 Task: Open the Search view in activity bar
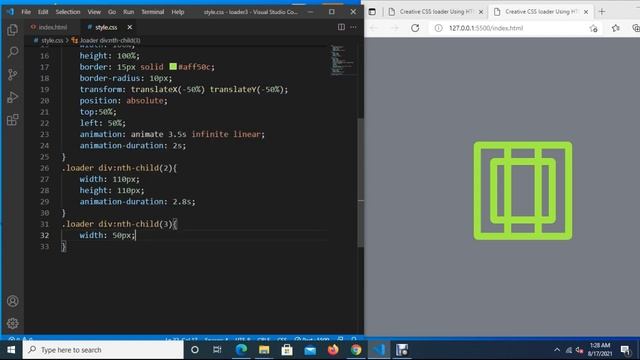click(x=13, y=52)
